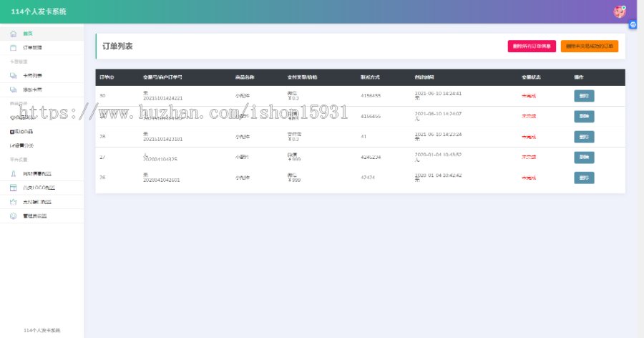Click the ¥999 price in order 26 row
Viewport: 644px width, 338px height.
(x=294, y=180)
